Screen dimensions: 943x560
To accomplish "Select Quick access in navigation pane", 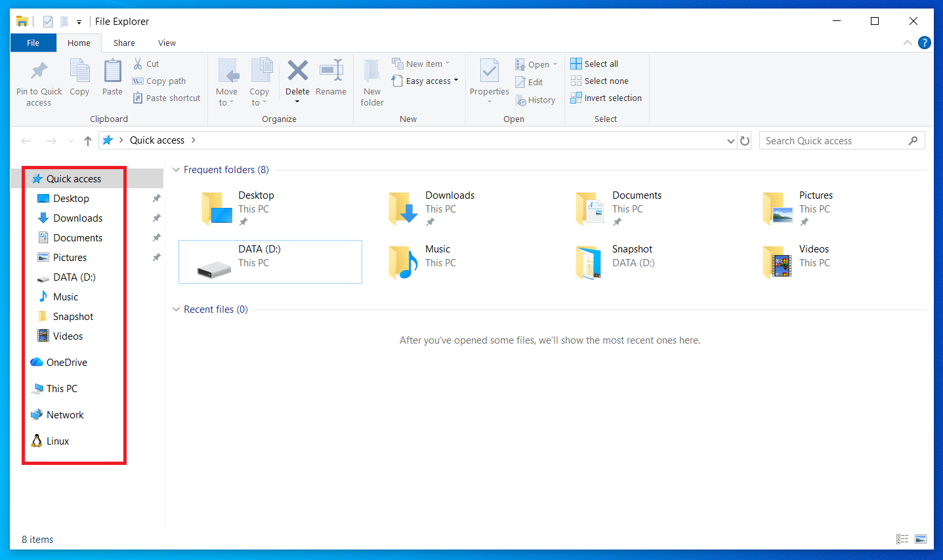I will point(87,178).
